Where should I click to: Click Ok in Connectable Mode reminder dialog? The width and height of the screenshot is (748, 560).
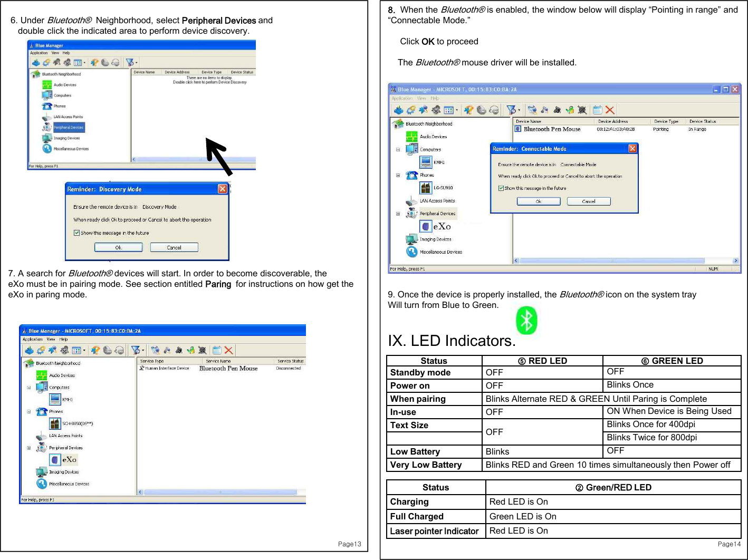tap(539, 201)
